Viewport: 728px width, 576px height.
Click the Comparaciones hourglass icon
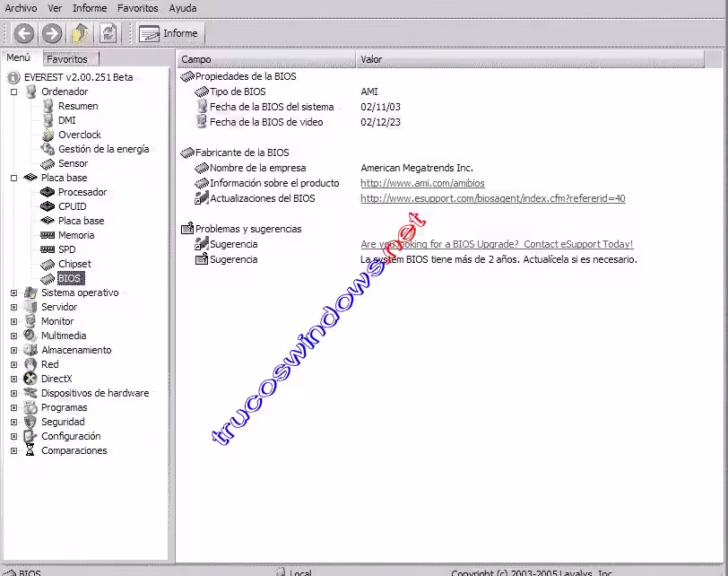coord(30,450)
